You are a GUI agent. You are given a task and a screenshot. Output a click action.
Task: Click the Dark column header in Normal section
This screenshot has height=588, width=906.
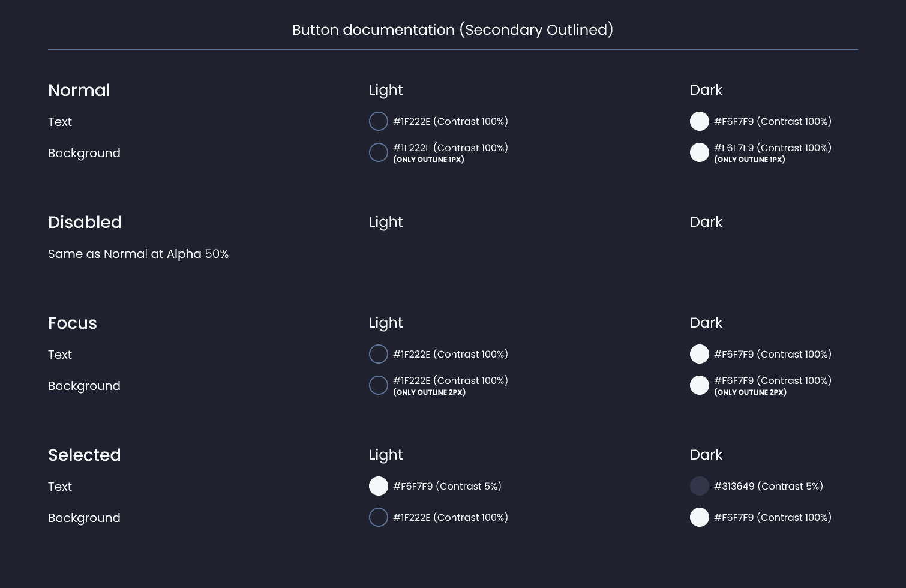(x=706, y=90)
